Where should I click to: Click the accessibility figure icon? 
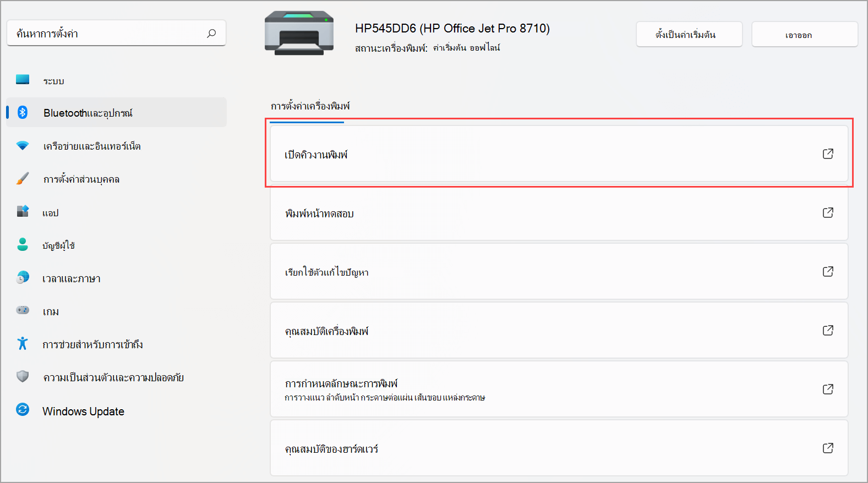23,343
